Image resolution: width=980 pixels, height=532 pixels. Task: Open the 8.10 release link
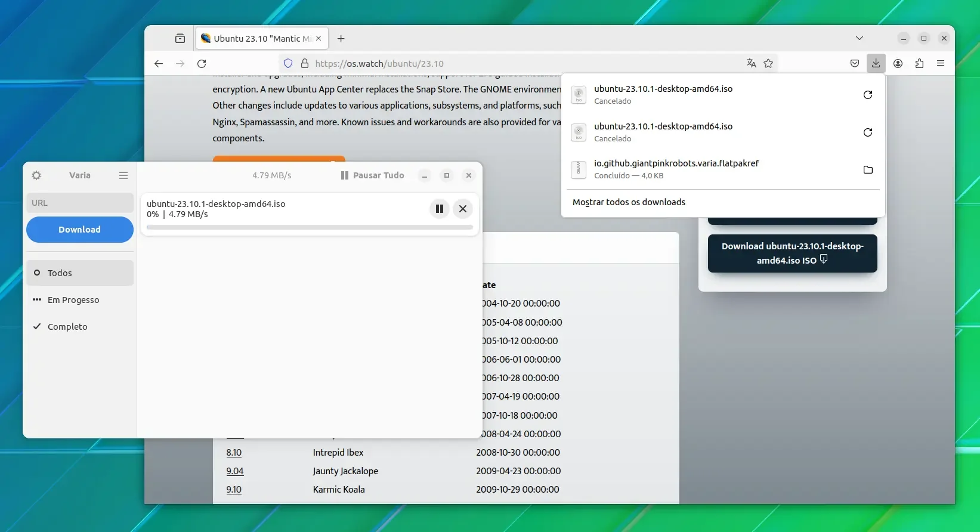click(234, 453)
